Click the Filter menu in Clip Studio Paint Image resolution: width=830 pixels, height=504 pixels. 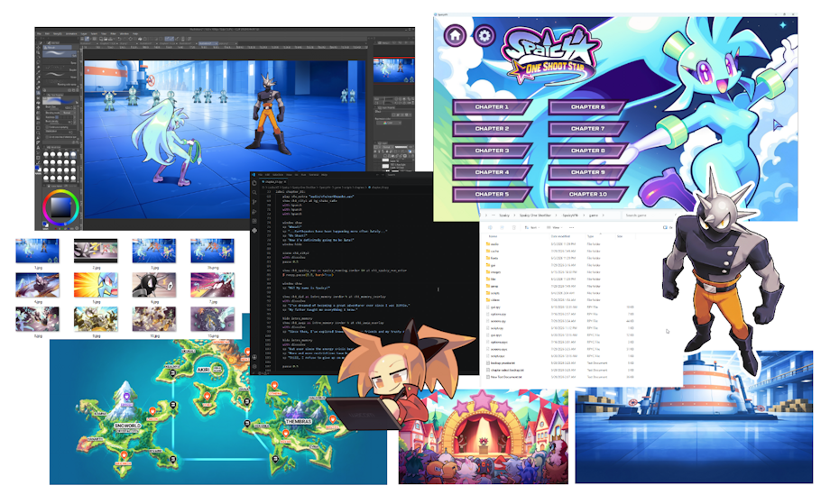click(113, 33)
